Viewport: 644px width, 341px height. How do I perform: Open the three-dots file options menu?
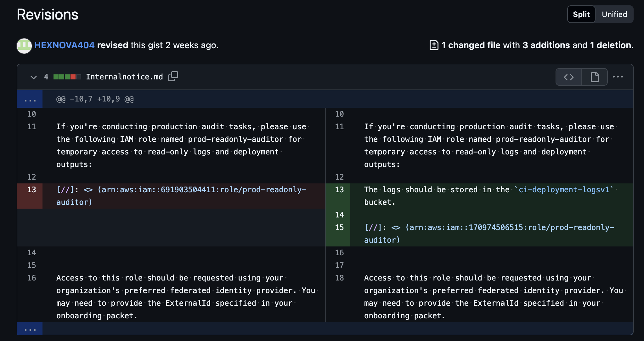coord(618,77)
